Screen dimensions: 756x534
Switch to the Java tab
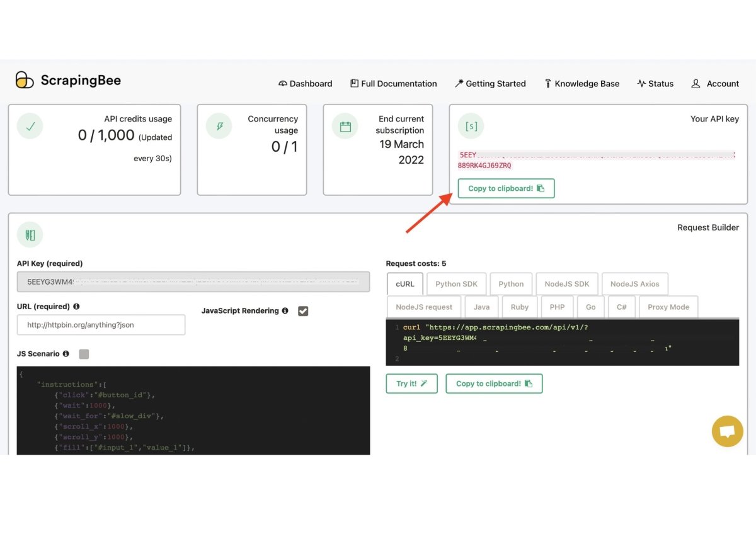point(481,307)
